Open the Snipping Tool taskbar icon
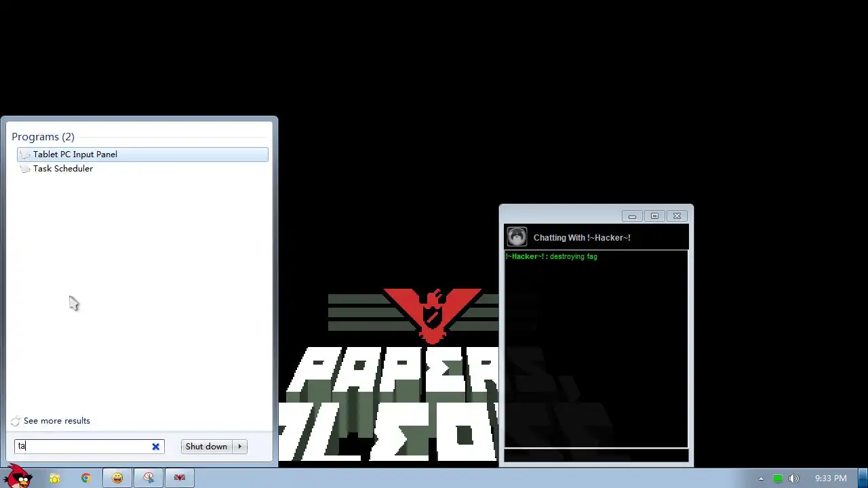The image size is (868, 488). coord(149,479)
